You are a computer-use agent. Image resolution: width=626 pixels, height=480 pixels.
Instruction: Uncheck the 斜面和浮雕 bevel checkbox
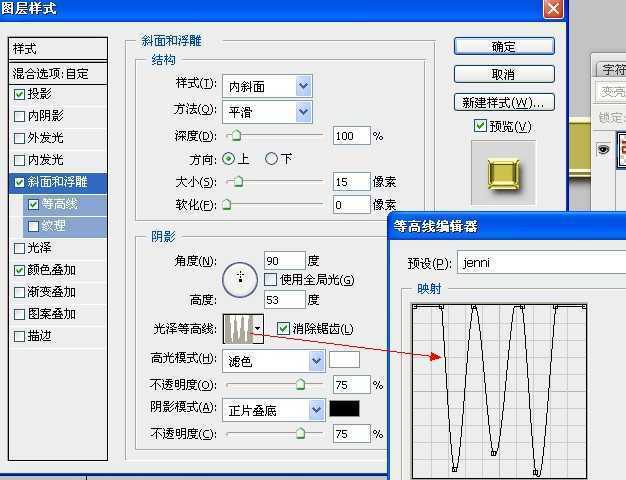pyautogui.click(x=19, y=182)
